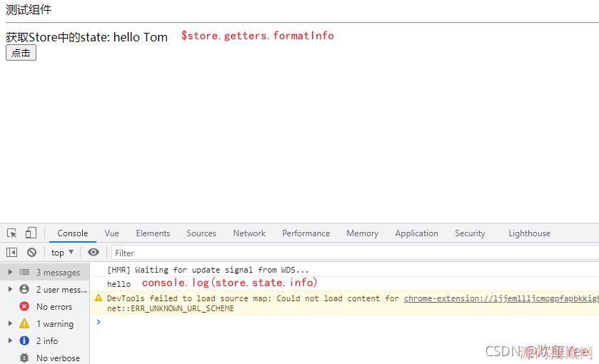Select the hello console log entry

click(119, 284)
